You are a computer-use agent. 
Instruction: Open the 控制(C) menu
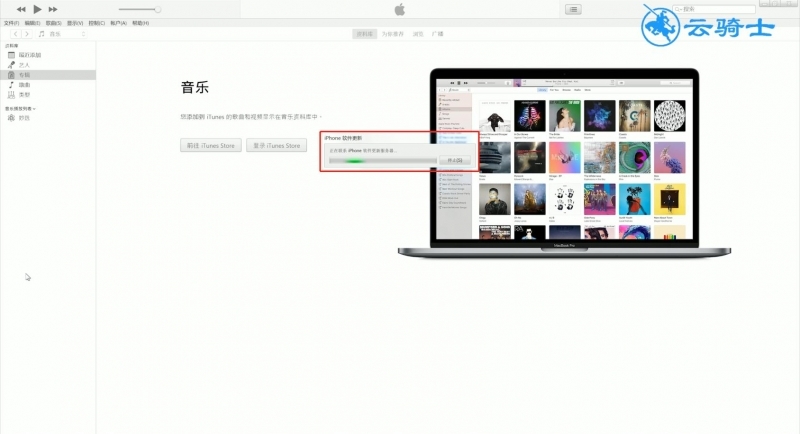(96, 23)
